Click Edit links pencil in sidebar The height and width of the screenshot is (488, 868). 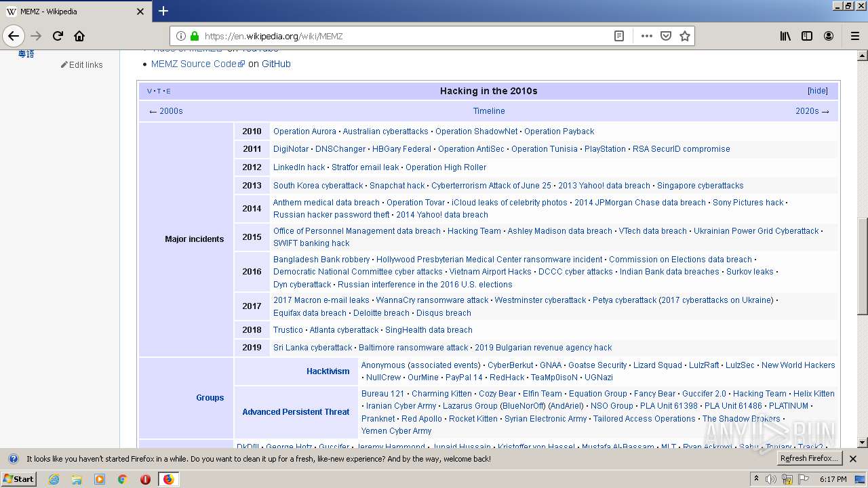tap(82, 65)
